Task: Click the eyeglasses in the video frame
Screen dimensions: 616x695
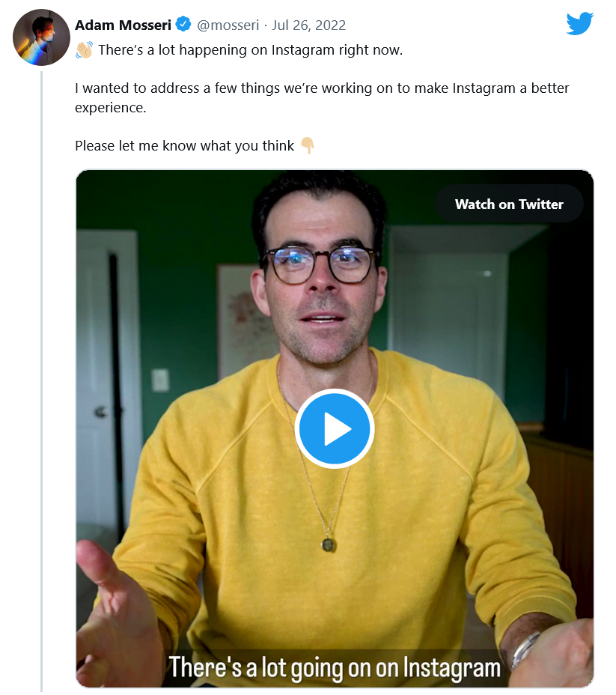Action: tap(321, 264)
